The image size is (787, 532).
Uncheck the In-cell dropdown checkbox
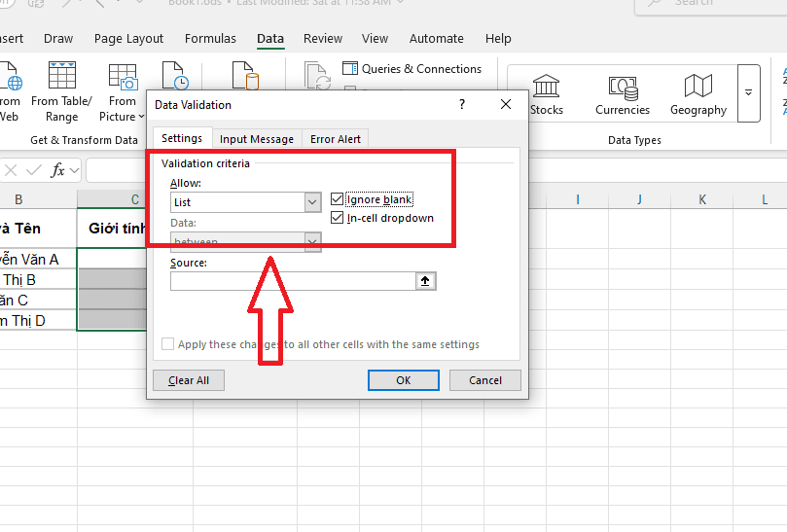(337, 218)
